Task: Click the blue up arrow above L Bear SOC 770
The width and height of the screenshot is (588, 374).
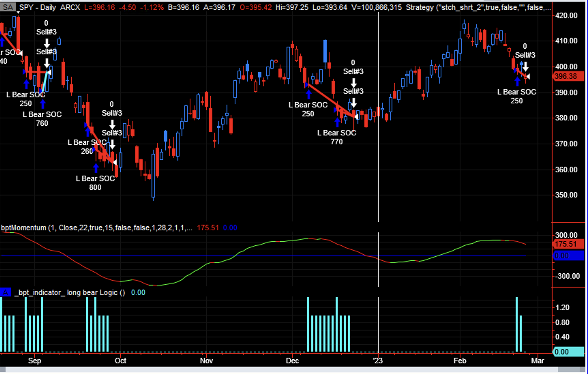Action: point(337,122)
